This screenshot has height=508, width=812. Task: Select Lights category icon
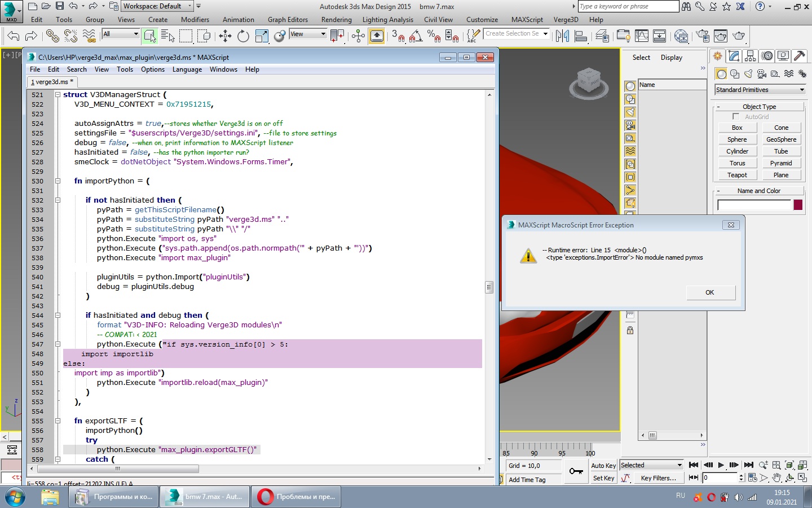(x=748, y=74)
